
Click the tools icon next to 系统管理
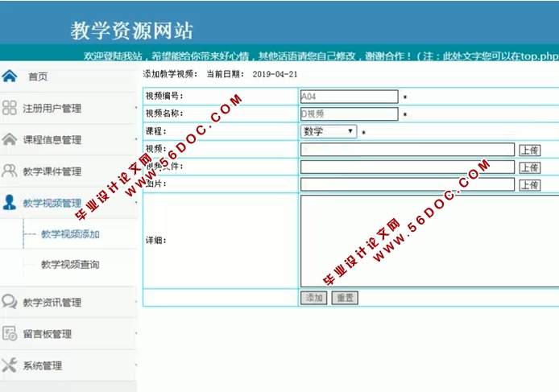[10, 365]
